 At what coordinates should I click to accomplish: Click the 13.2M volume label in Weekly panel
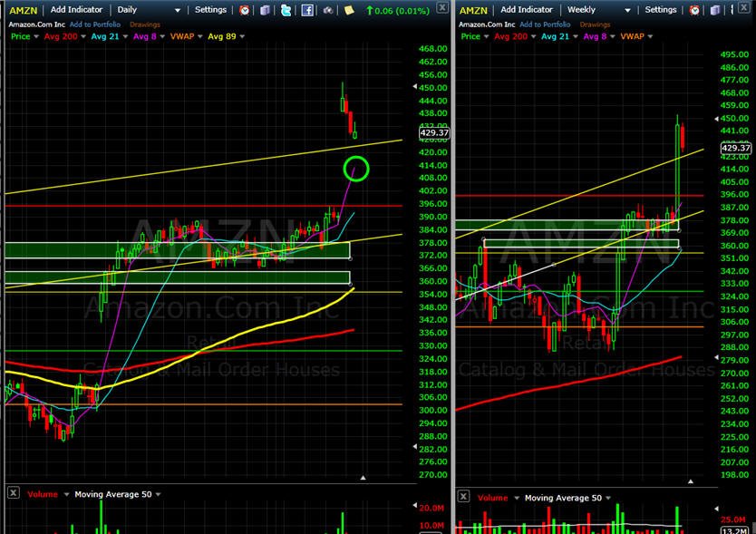pos(735,530)
